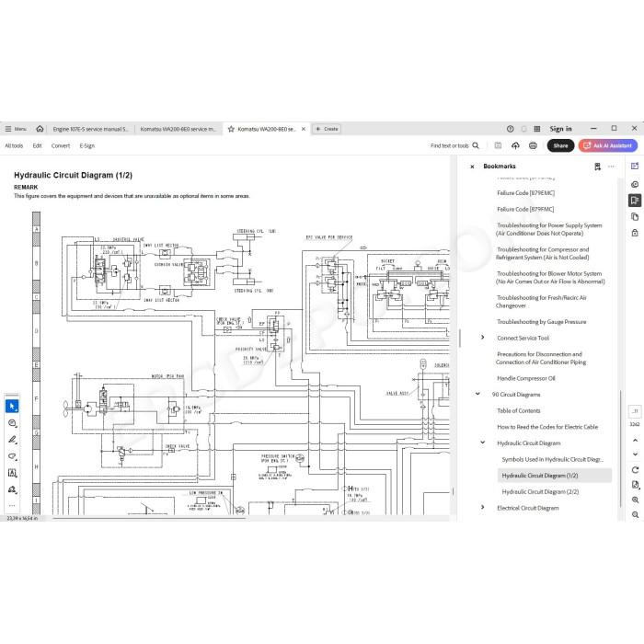Open the Help icon in title bar

pos(510,129)
